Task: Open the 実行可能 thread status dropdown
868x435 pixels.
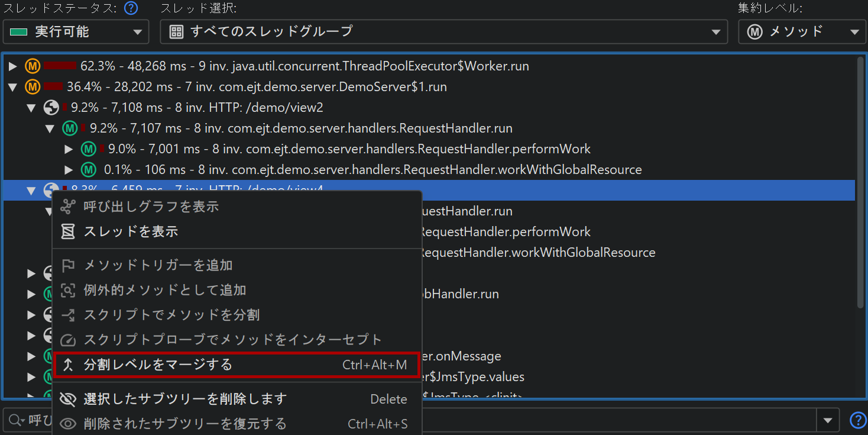Action: point(76,32)
